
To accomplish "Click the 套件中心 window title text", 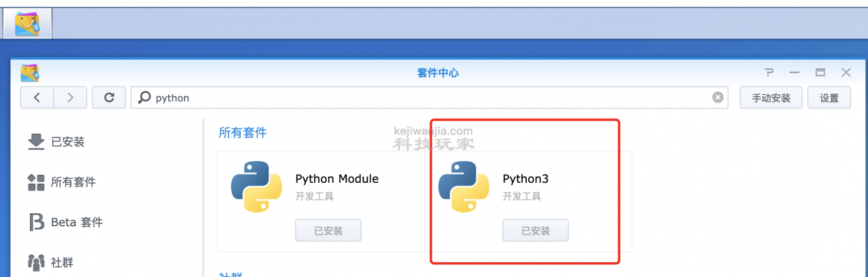I will tap(438, 72).
